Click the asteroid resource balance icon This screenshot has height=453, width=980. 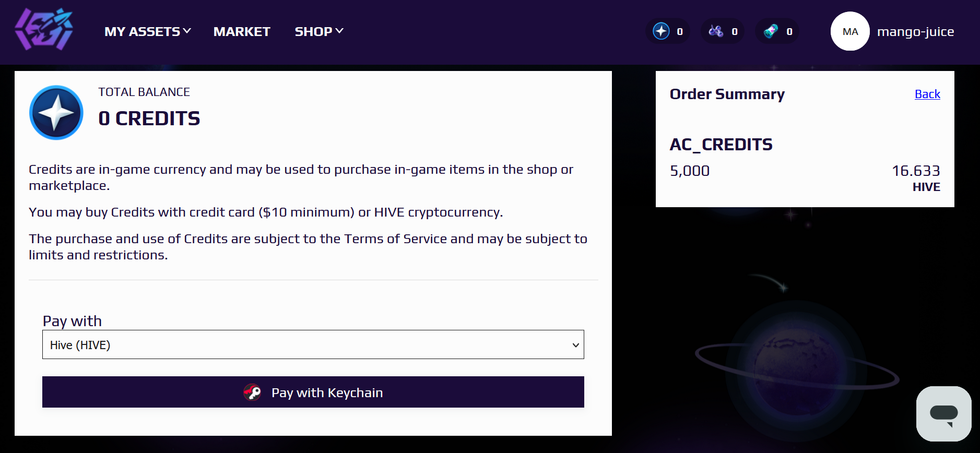click(716, 31)
